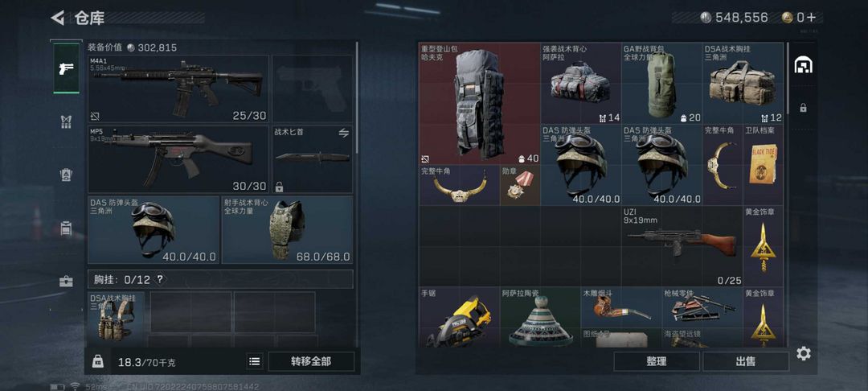Click the 转移全部 button
Screen dimensions: 868x391
point(311,362)
